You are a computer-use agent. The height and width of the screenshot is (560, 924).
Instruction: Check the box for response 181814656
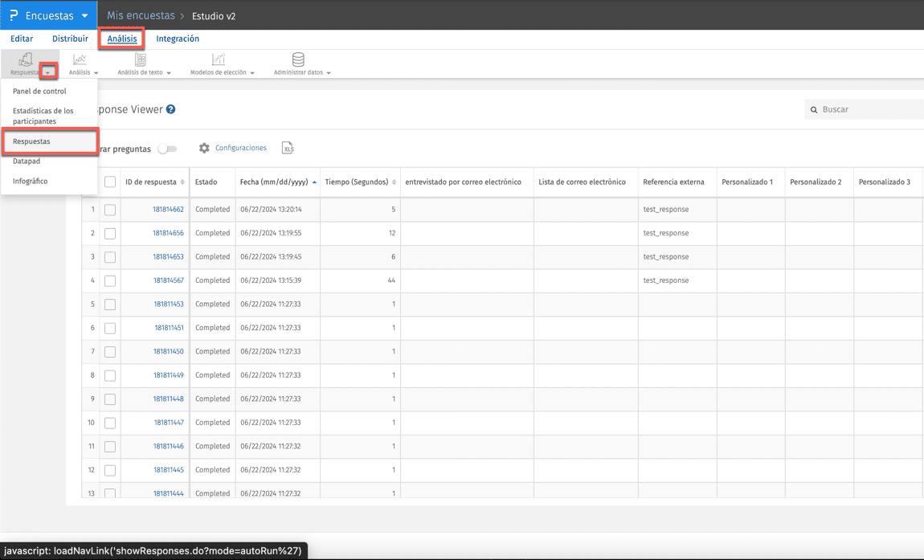coord(110,234)
